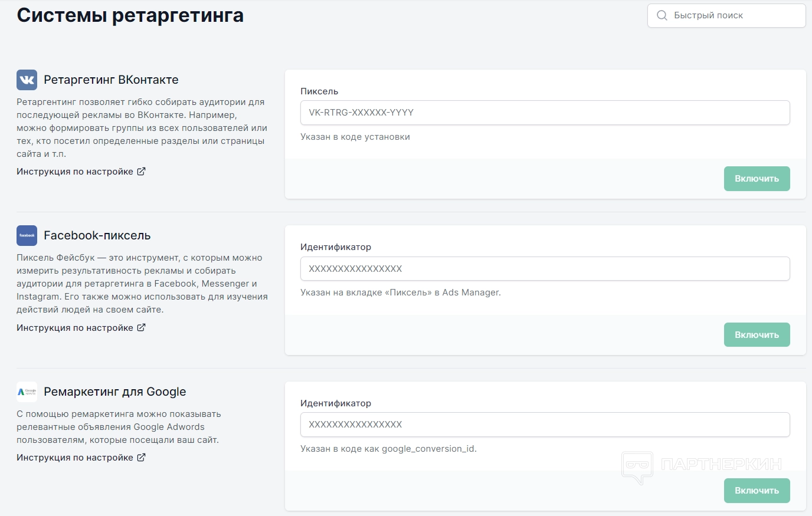812x516 pixels.
Task: Click the Facebook Идентификатор input field
Action: [x=545, y=269]
